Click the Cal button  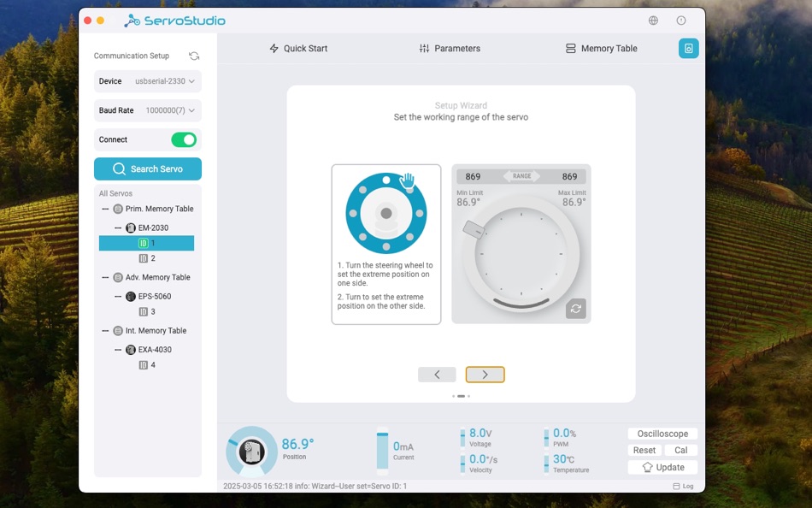[x=681, y=451]
